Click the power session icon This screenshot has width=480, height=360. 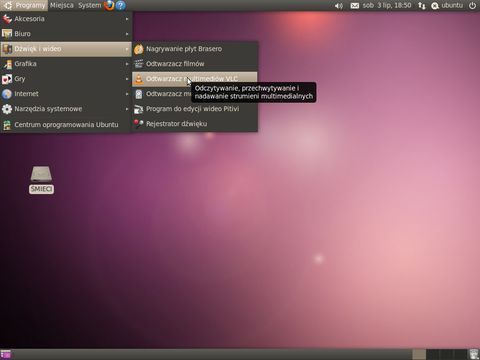click(472, 6)
